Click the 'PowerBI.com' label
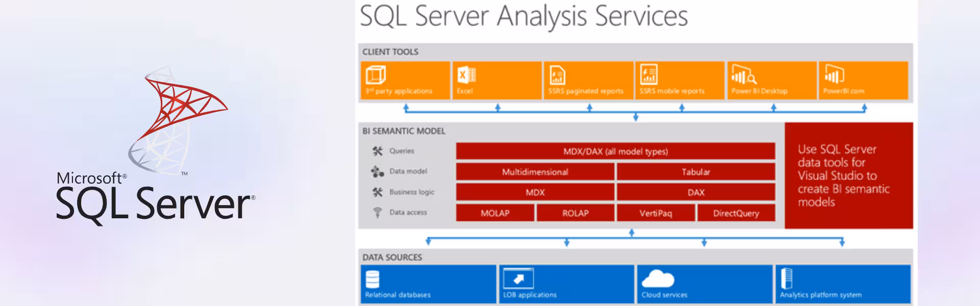Viewport: 980px width, 306px height. (x=844, y=91)
